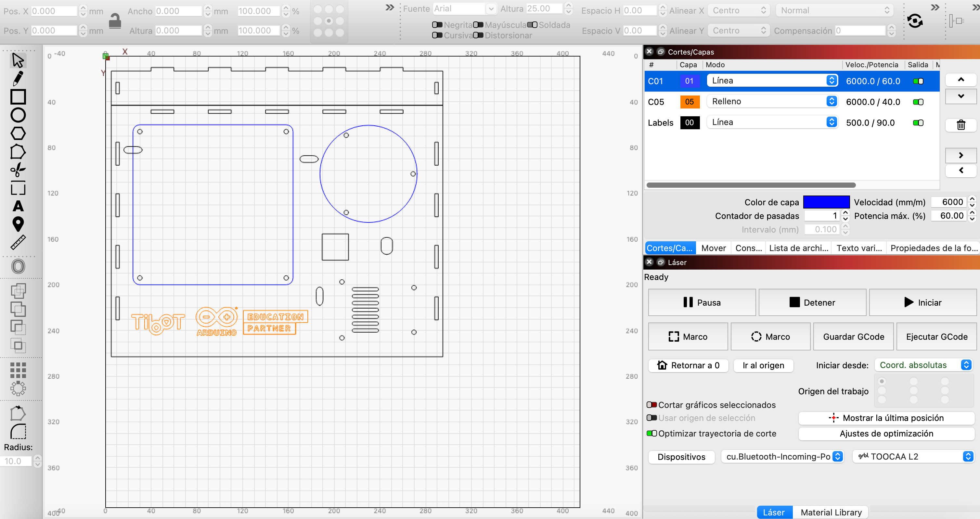Open Ajustes de optimización
Screen dimensions: 980x519
coord(886,434)
